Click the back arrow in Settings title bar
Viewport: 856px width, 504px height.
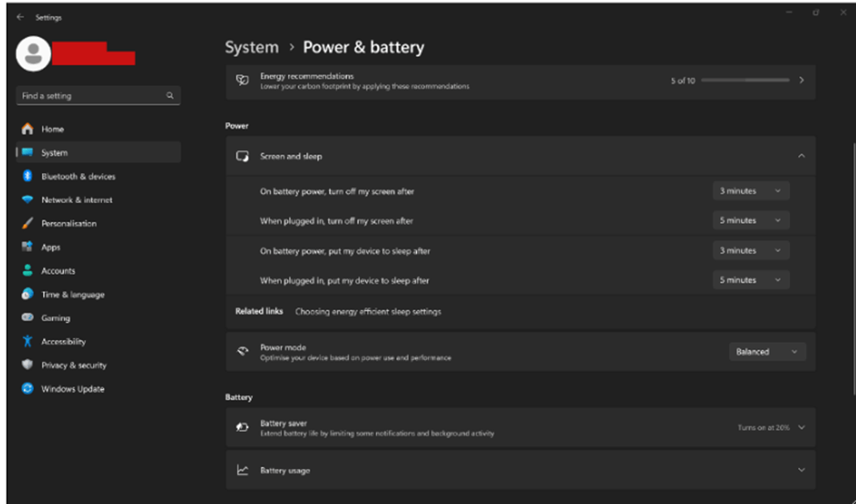click(x=20, y=18)
